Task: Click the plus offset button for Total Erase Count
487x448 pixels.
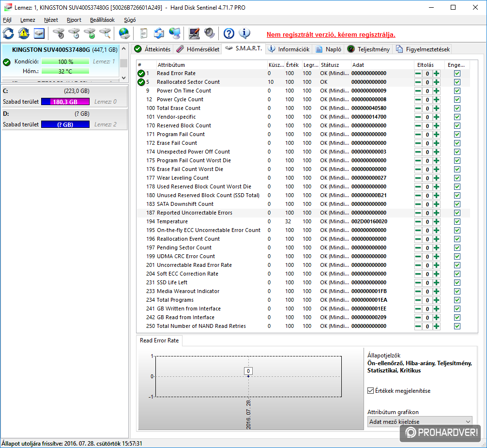Action: pos(436,108)
